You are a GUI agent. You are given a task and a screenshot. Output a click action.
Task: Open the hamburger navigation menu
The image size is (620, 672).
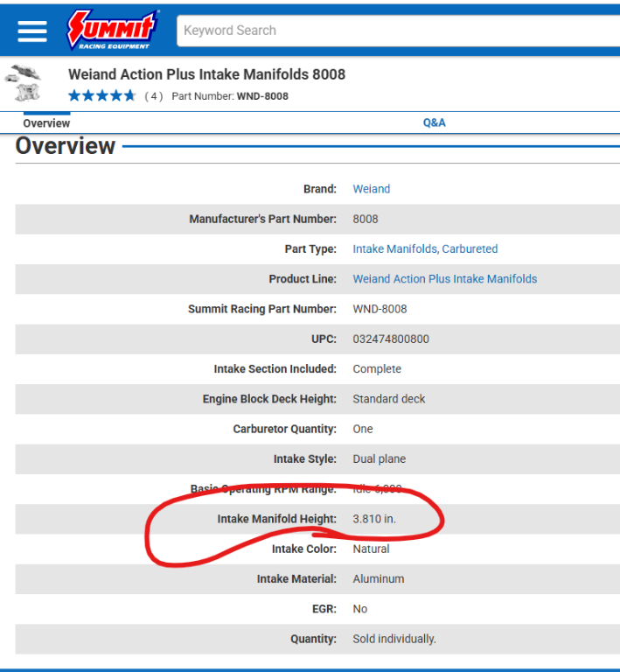[32, 31]
